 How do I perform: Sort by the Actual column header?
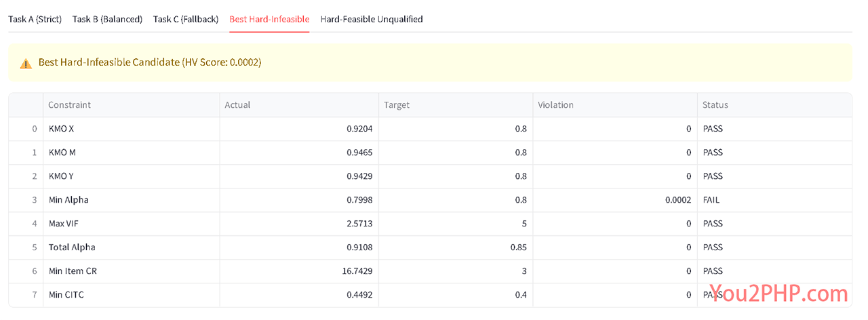[299, 105]
